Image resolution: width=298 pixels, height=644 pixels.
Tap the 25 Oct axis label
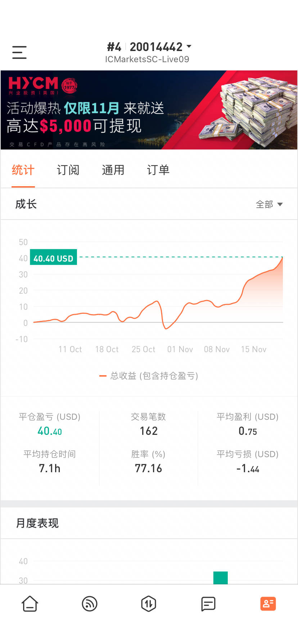coord(144,349)
